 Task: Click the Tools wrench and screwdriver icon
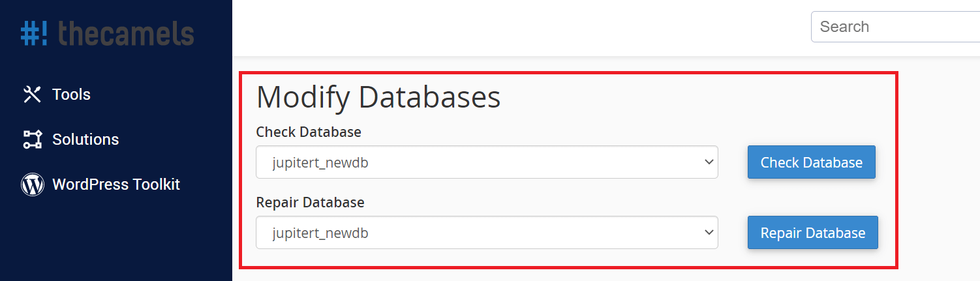click(x=32, y=95)
